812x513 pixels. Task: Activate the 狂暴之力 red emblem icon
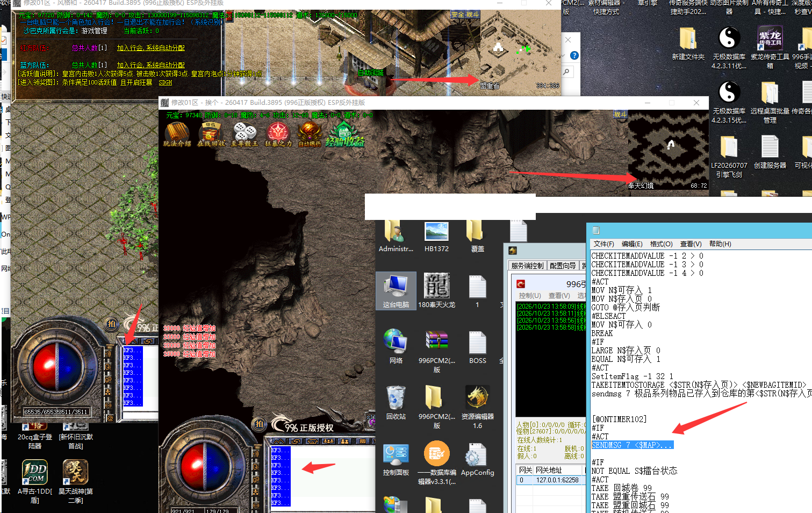coord(278,134)
